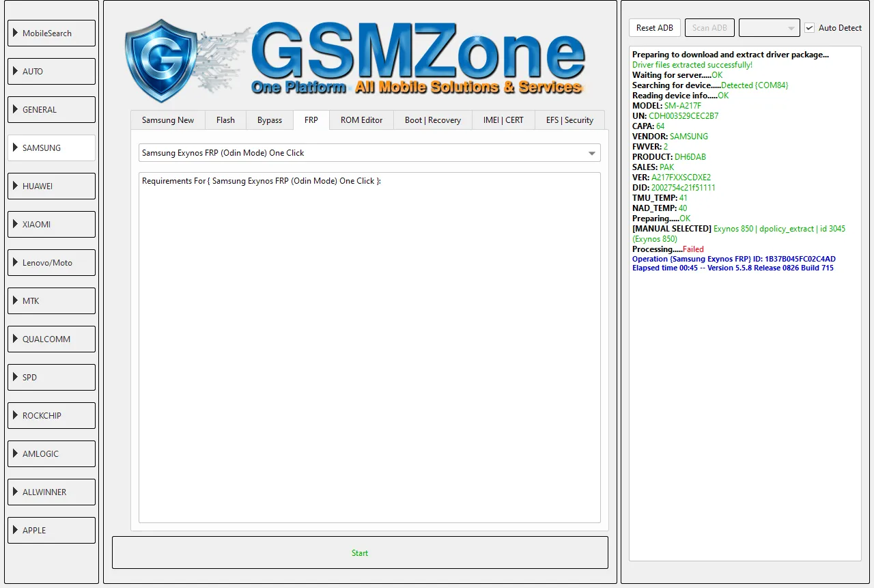The height and width of the screenshot is (588, 874).
Task: Expand the ALLWINNER sidebar section
Action: tap(52, 492)
